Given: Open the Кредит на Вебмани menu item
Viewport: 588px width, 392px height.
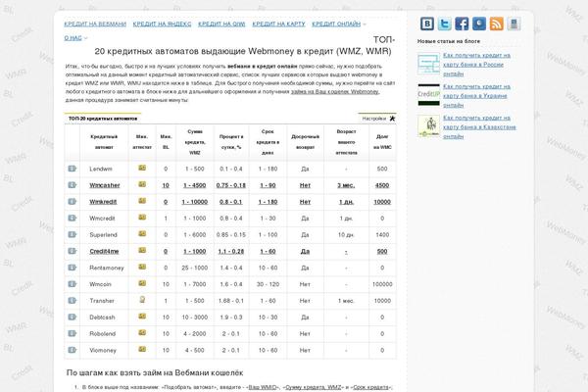Looking at the screenshot, I should click(95, 24).
